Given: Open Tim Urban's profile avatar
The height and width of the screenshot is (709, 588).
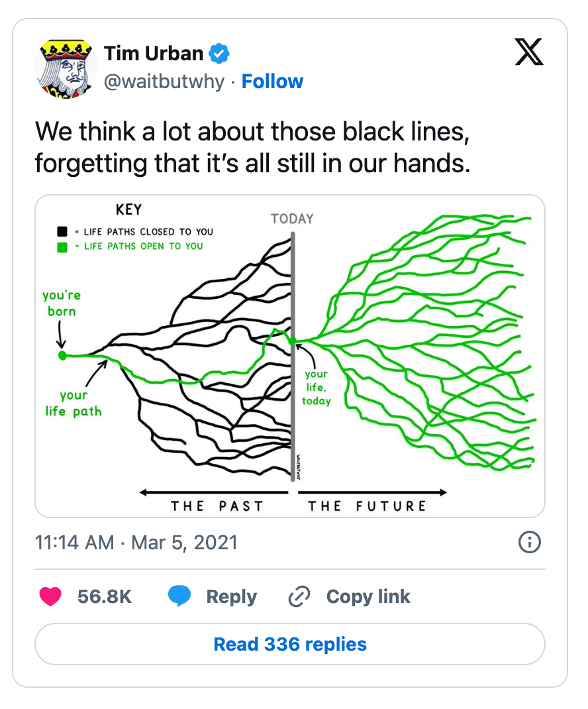Looking at the screenshot, I should (66, 69).
